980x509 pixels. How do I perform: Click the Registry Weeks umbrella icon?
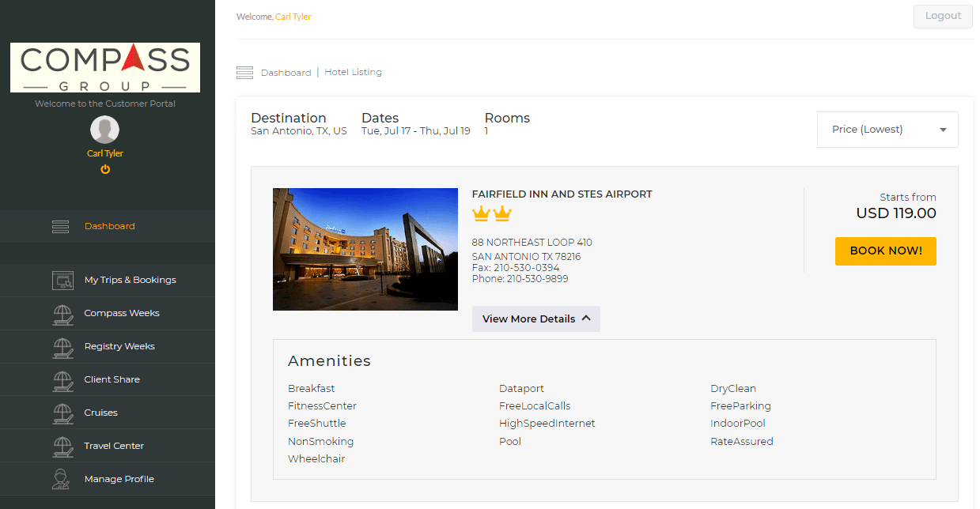(x=62, y=347)
